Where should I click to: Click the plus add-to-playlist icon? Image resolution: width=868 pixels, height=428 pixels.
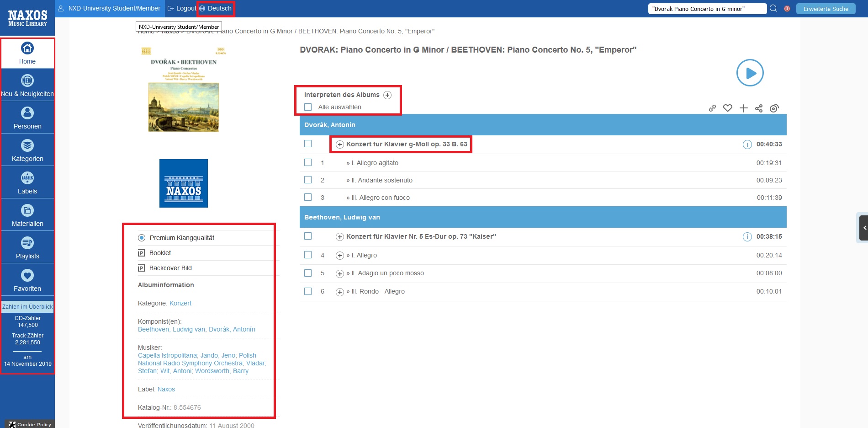click(x=744, y=108)
